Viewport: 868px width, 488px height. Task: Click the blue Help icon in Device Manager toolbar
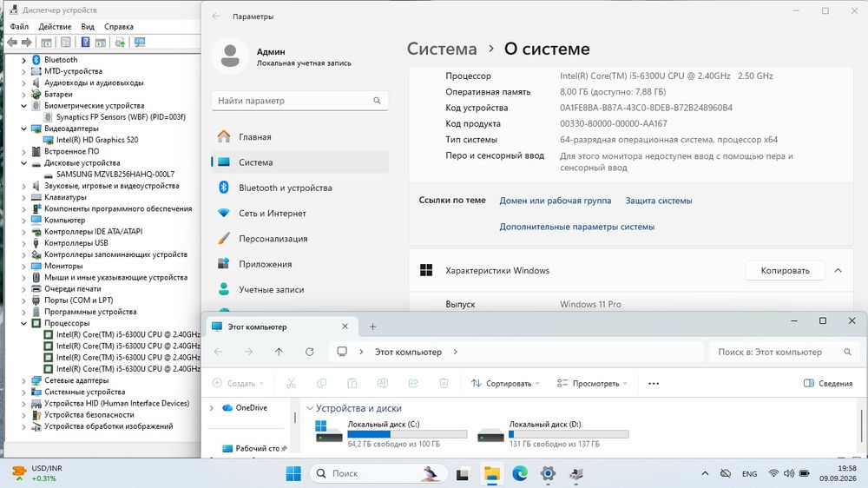tap(85, 42)
